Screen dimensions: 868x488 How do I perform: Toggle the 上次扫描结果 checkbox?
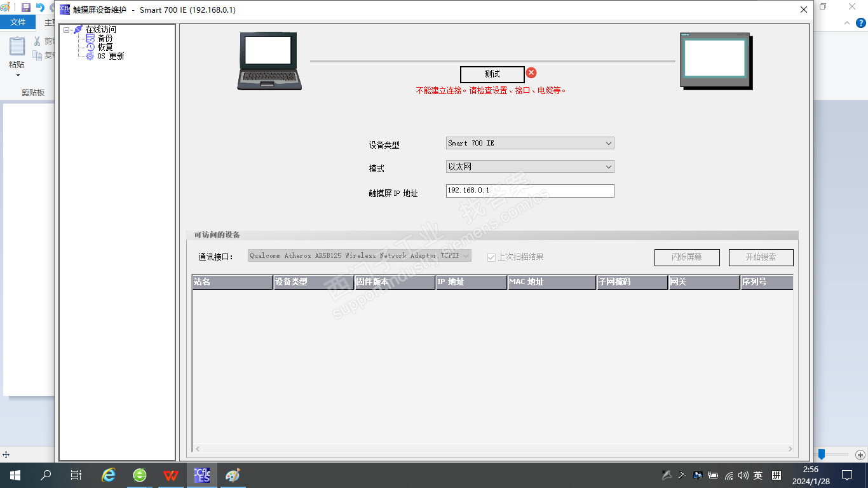coord(491,257)
